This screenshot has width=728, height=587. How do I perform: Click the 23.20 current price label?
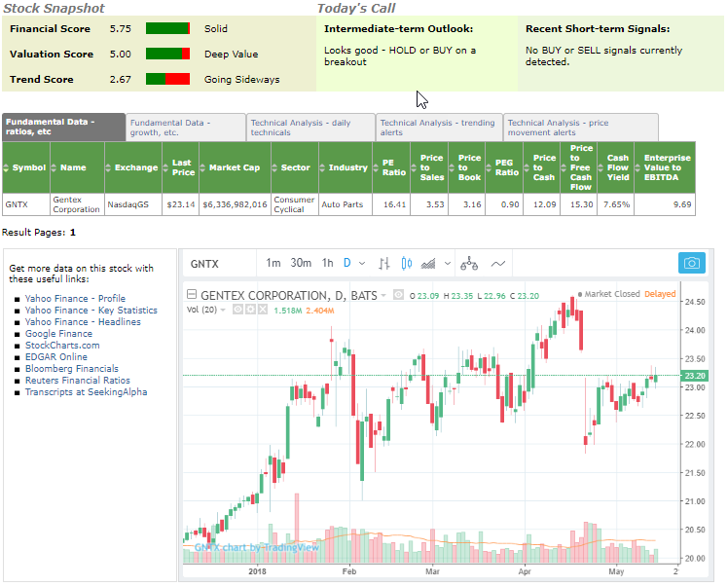point(695,375)
